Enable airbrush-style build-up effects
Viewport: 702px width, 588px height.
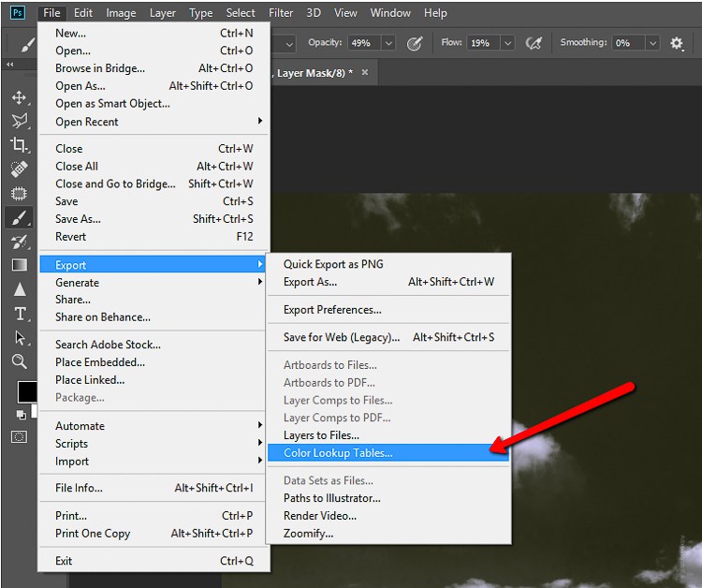pyautogui.click(x=534, y=43)
